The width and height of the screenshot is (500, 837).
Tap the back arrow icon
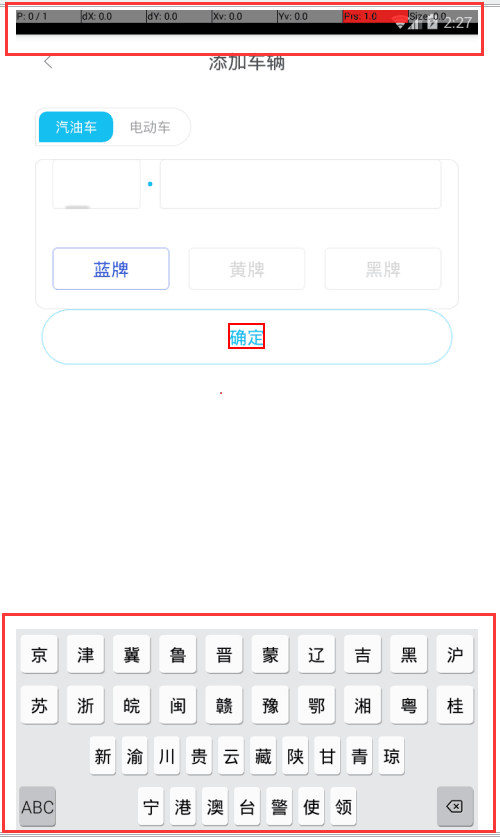click(x=48, y=62)
